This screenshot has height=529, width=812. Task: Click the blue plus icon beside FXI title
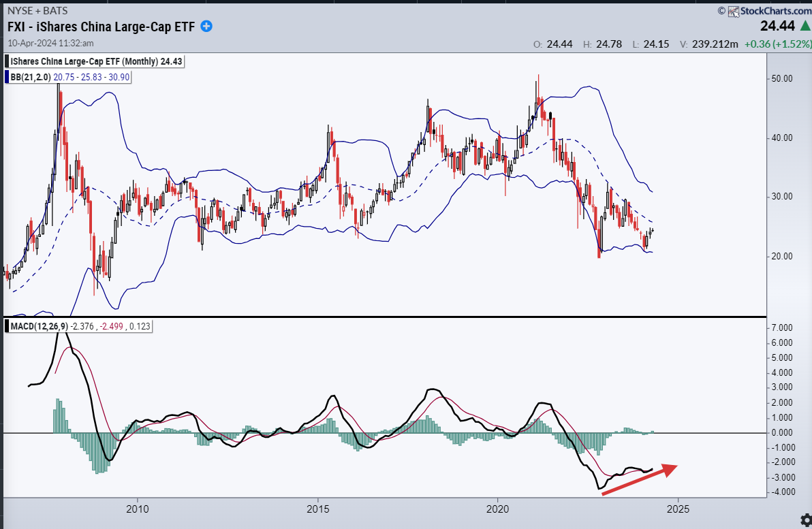click(206, 27)
